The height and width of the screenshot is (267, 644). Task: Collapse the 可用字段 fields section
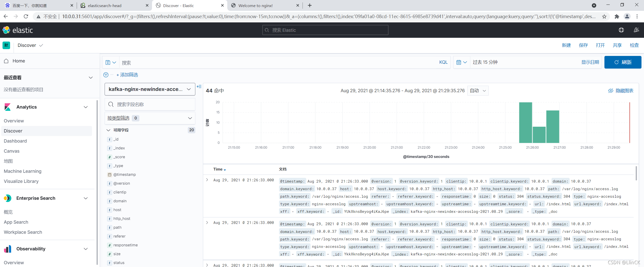click(108, 130)
